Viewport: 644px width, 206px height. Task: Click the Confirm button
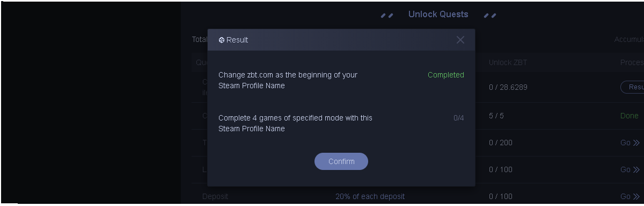[341, 161]
